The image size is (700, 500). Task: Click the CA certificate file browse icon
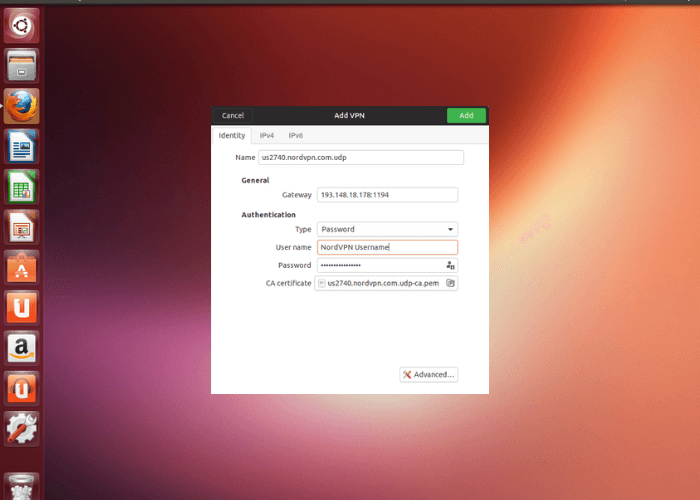pos(450,283)
